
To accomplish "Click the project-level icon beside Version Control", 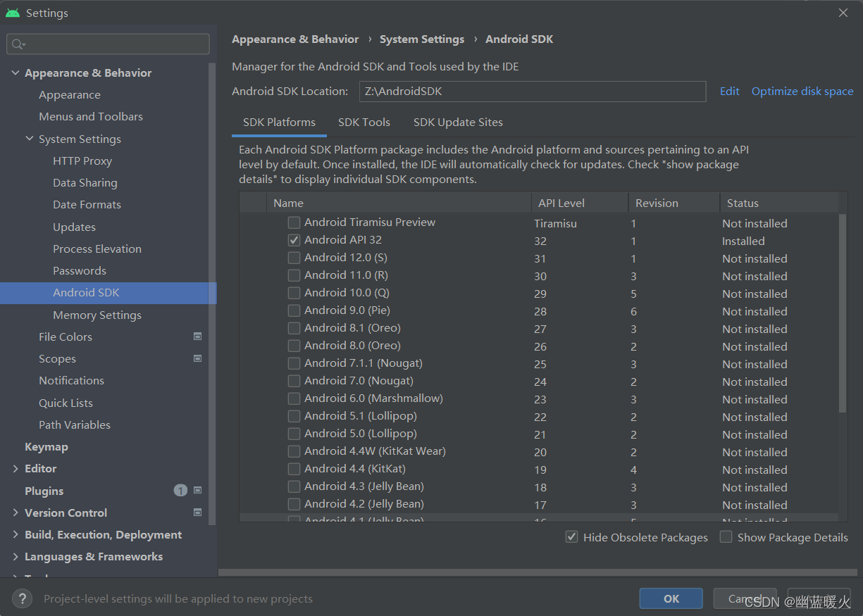I will (198, 513).
